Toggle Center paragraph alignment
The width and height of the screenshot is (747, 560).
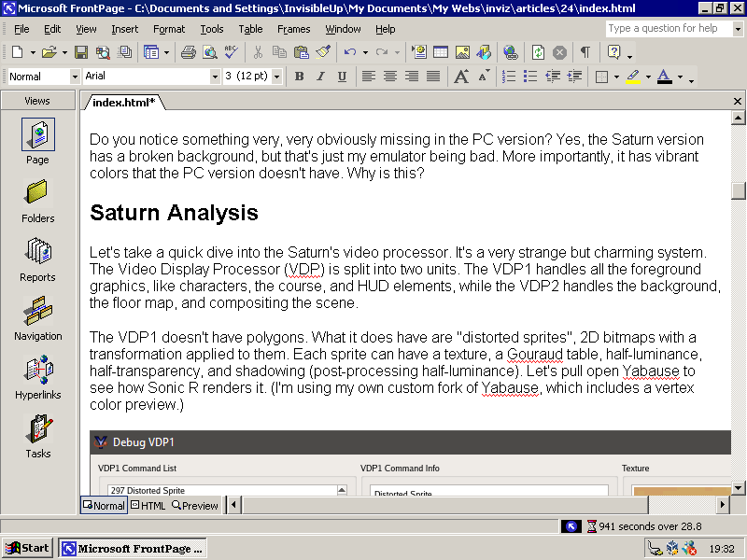(390, 77)
